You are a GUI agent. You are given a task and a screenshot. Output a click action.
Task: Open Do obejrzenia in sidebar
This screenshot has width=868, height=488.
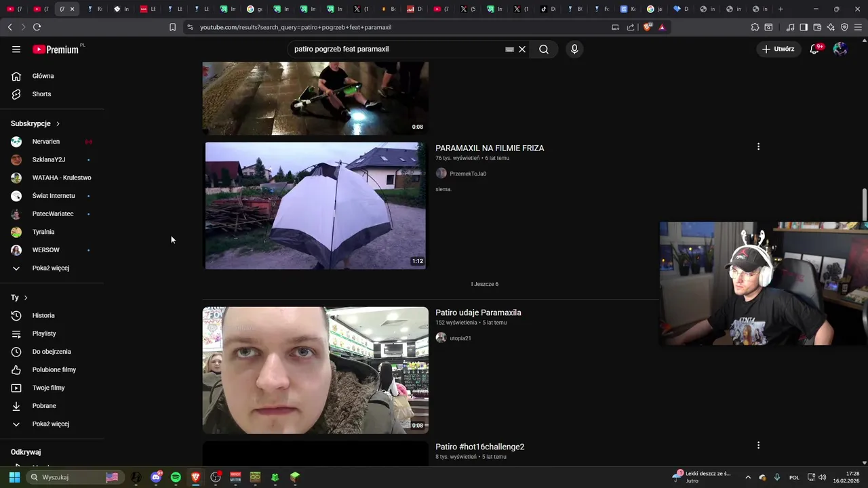click(x=52, y=352)
